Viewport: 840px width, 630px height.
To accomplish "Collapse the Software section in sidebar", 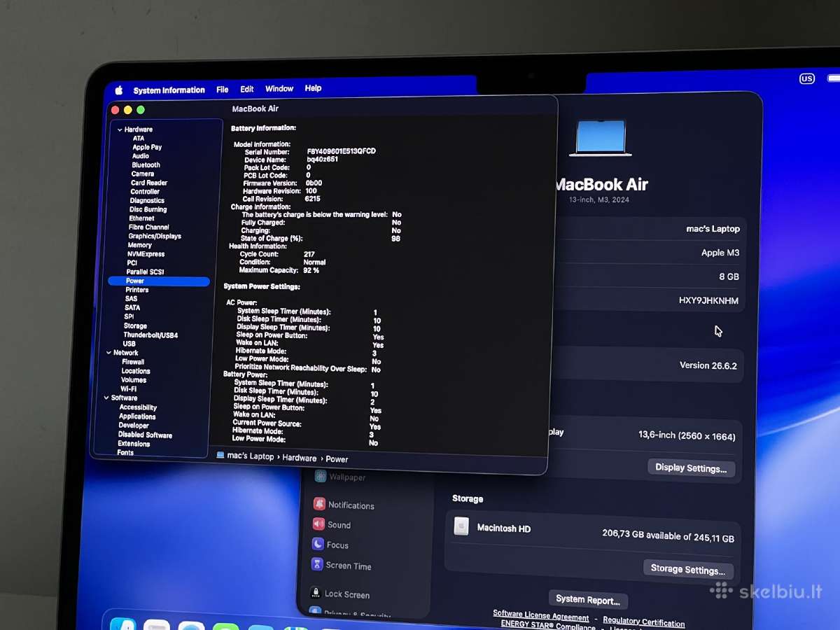I will (x=106, y=398).
